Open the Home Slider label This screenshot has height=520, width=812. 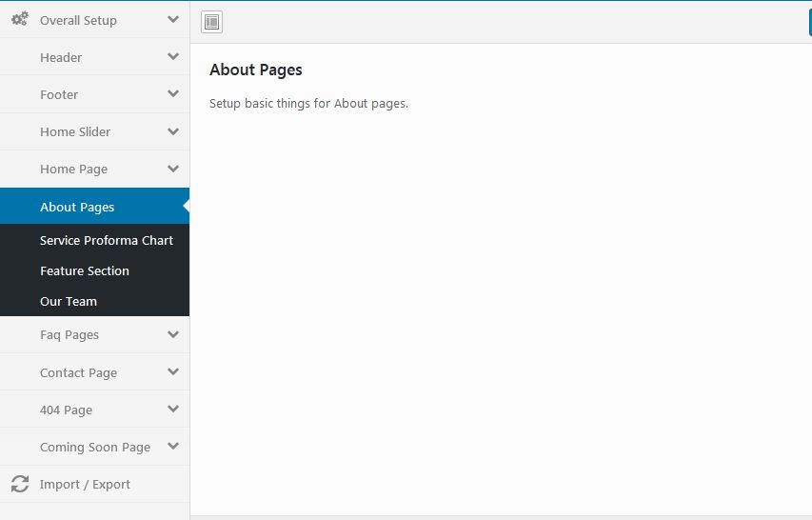point(75,131)
